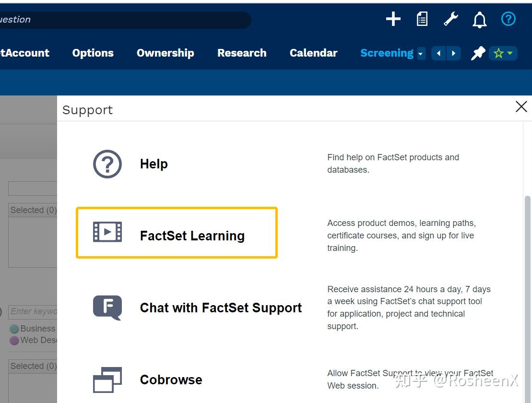
Task: Switch to the Research tab
Action: [x=242, y=53]
